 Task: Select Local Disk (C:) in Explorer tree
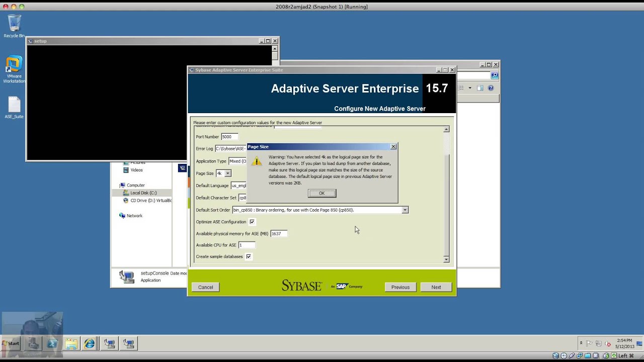(x=143, y=193)
